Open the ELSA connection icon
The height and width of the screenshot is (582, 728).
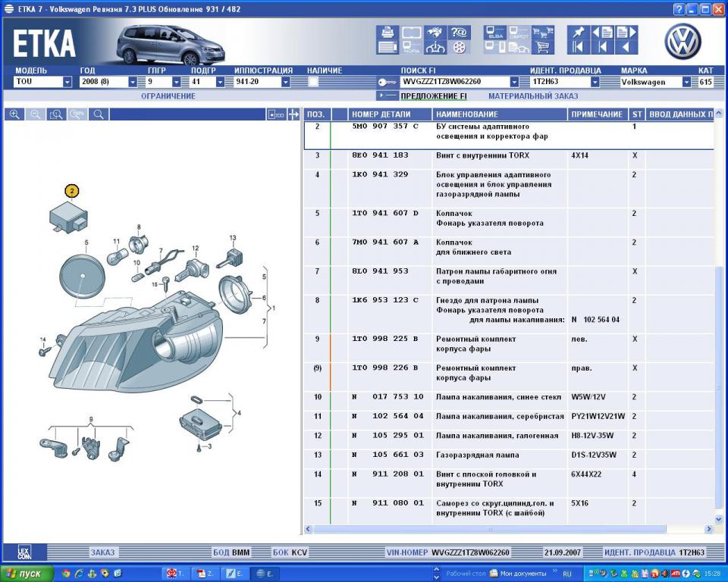(495, 33)
